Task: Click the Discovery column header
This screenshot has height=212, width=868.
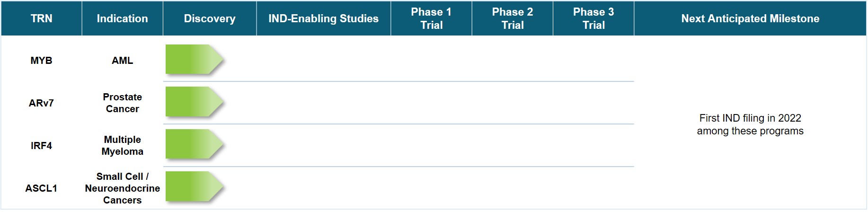Action: pyautogui.click(x=210, y=18)
